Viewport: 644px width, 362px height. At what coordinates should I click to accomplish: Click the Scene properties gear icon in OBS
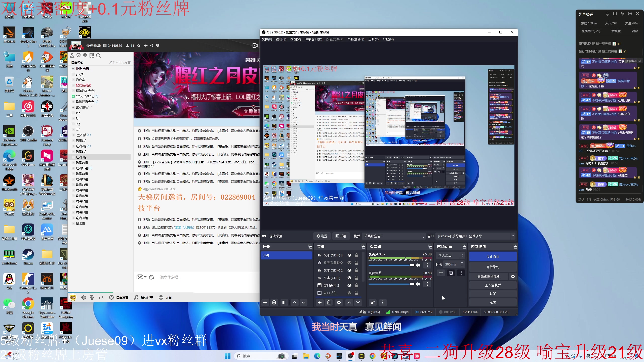(338, 302)
